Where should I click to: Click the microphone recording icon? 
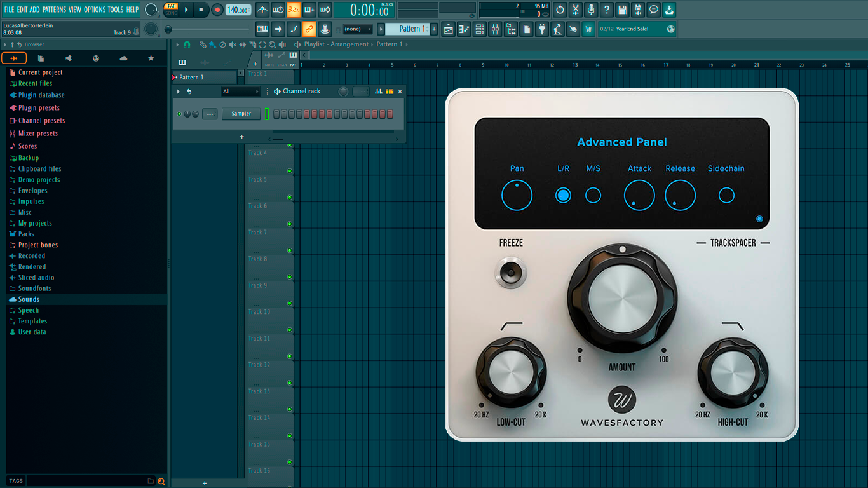(591, 10)
